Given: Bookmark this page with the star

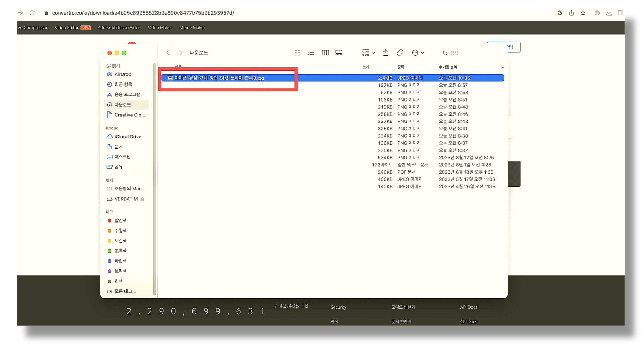Looking at the screenshot, I should [x=583, y=13].
